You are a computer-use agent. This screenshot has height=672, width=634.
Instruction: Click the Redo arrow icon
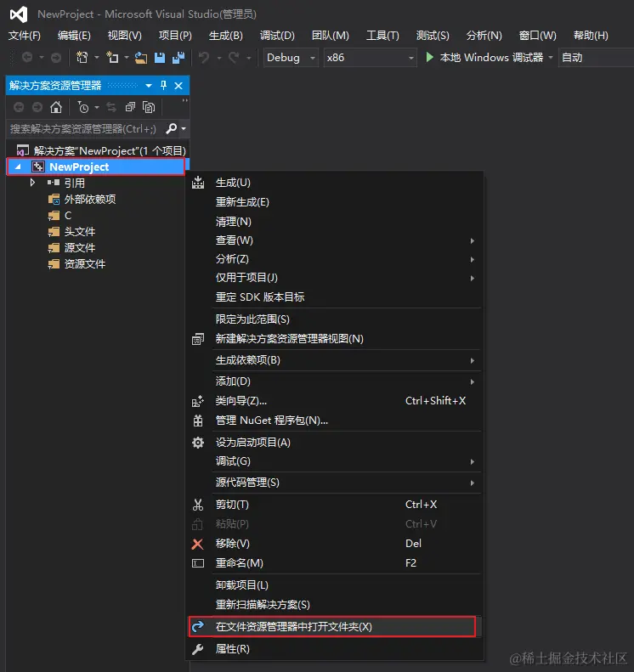point(234,58)
